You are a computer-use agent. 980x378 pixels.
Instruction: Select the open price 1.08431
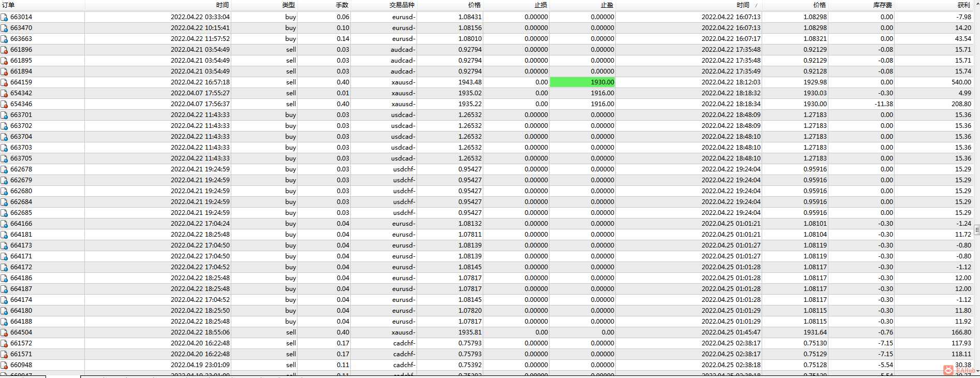[470, 17]
